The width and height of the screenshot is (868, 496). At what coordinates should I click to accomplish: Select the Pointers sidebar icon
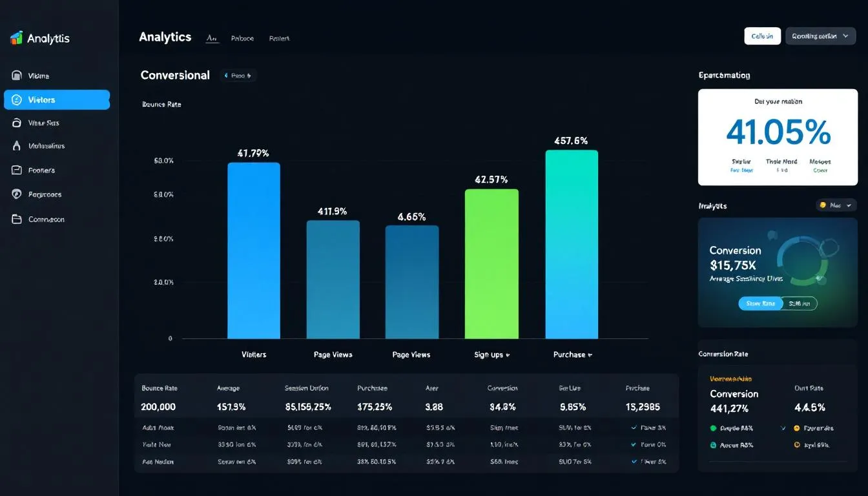(x=16, y=170)
